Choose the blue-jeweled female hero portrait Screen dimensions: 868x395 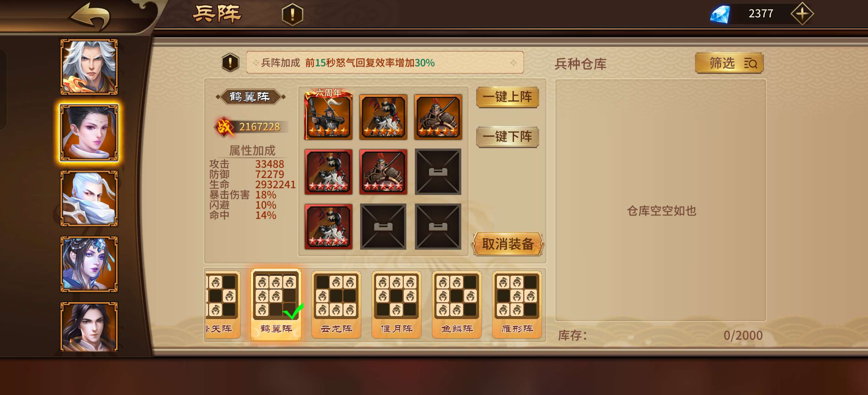click(x=89, y=264)
